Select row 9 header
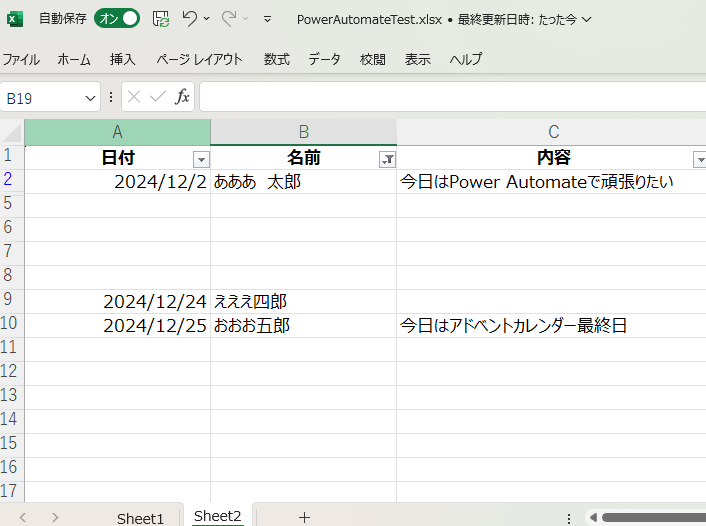This screenshot has width=706, height=526. 12,299
